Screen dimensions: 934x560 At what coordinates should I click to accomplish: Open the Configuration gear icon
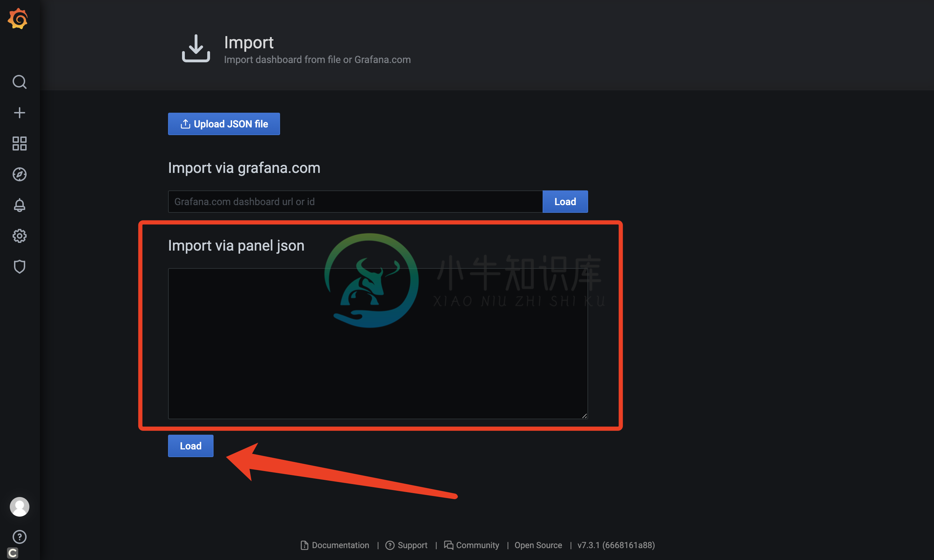pyautogui.click(x=19, y=236)
